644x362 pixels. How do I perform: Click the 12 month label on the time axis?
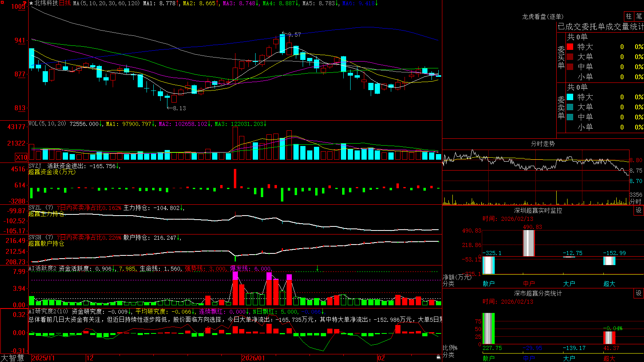point(90,358)
